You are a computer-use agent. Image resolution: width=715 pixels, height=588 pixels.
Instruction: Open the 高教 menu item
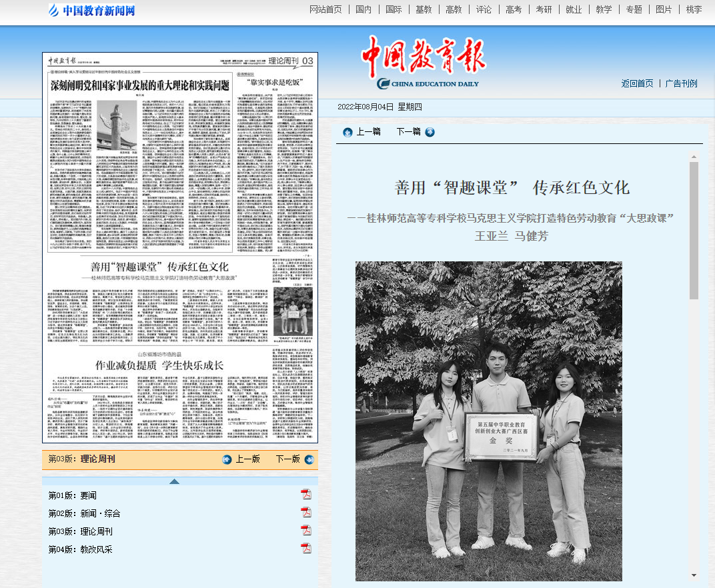[x=454, y=9]
